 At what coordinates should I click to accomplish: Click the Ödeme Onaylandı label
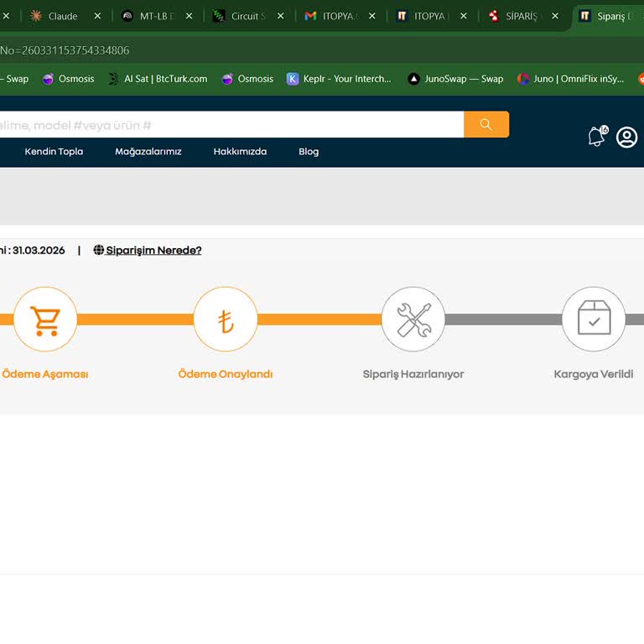click(226, 375)
